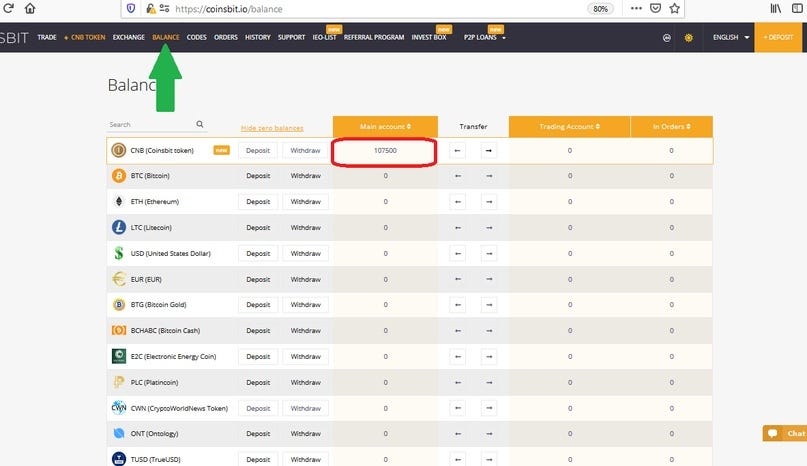The image size is (807, 466).
Task: Click the USD dollar sign icon
Action: click(x=119, y=253)
